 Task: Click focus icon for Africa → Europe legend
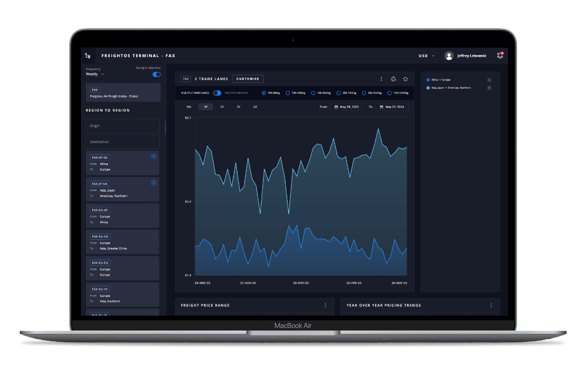pyautogui.click(x=489, y=80)
